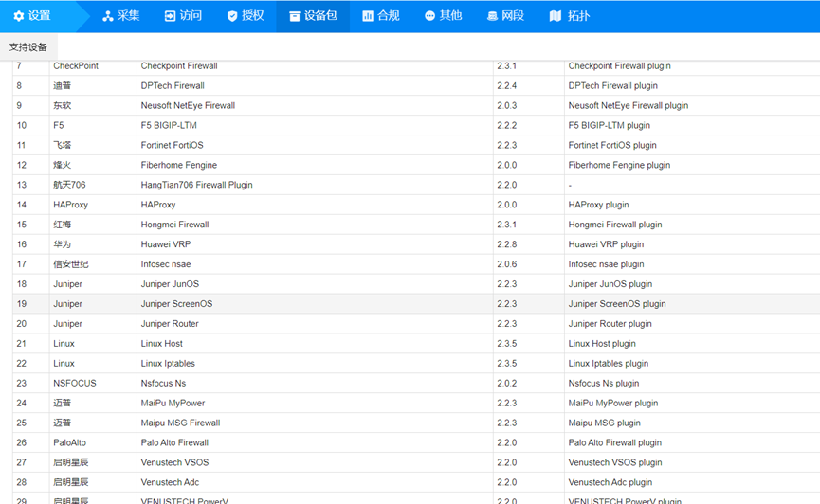Click the 航天706 vendor cell
Image resolution: width=820 pixels, height=504 pixels.
(69, 185)
